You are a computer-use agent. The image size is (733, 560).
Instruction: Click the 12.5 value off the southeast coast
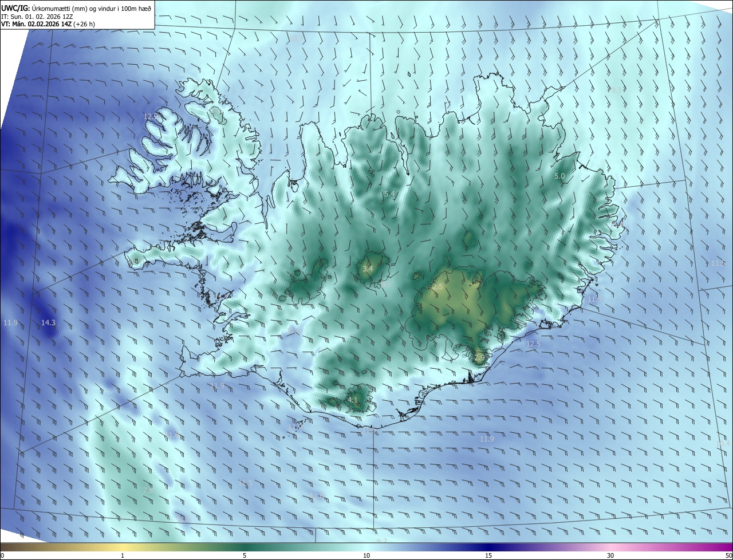533,344
